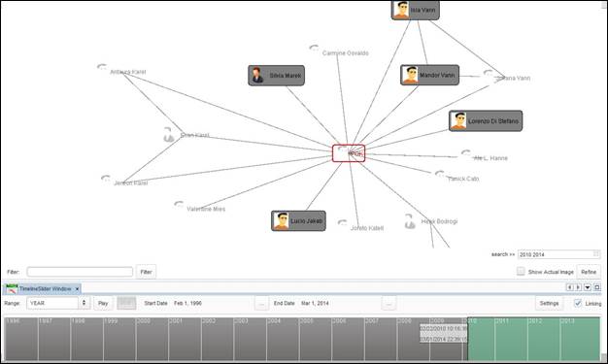Toggle the Linking checkbox
The image size is (608, 364).
pos(578,303)
